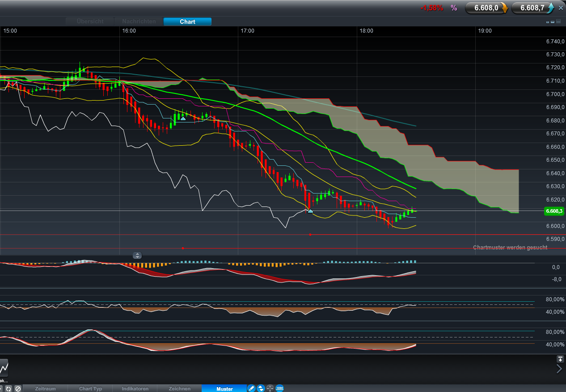The image size is (566, 392).
Task: Click the download-to-bottom arrow icon
Action: [560, 359]
